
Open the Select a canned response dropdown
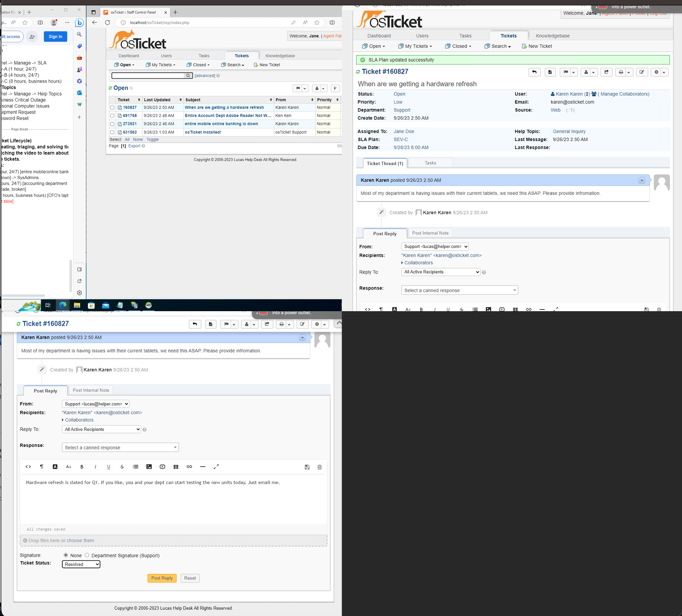tap(120, 447)
